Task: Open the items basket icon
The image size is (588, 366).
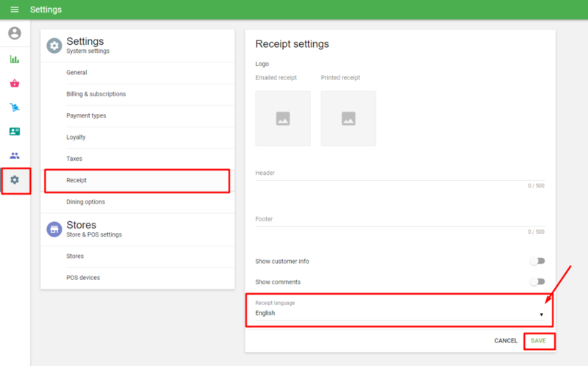Action: click(x=15, y=84)
